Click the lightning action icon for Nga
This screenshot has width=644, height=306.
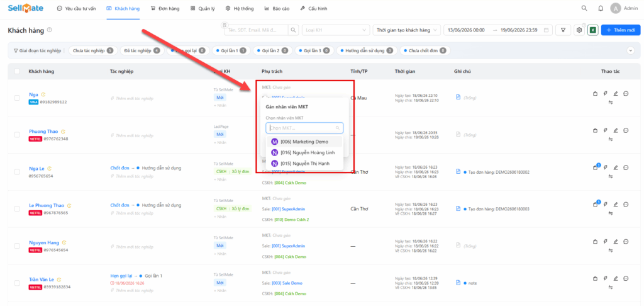[x=606, y=94]
